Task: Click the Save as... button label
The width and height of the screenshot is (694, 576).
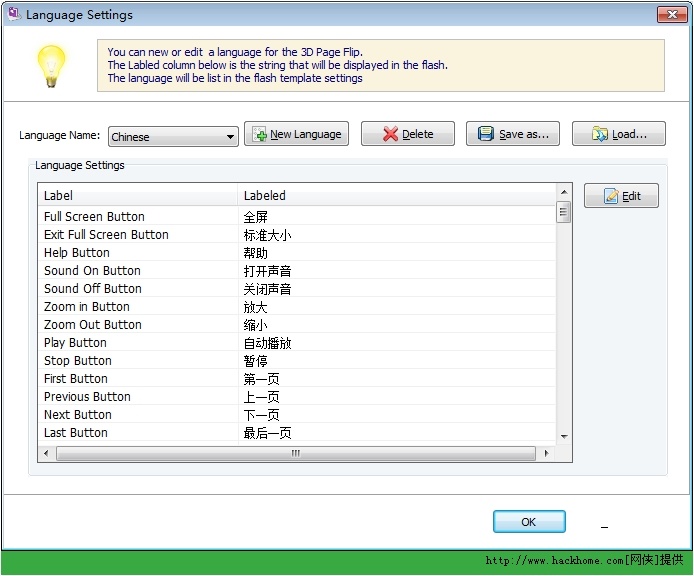Action: click(524, 134)
